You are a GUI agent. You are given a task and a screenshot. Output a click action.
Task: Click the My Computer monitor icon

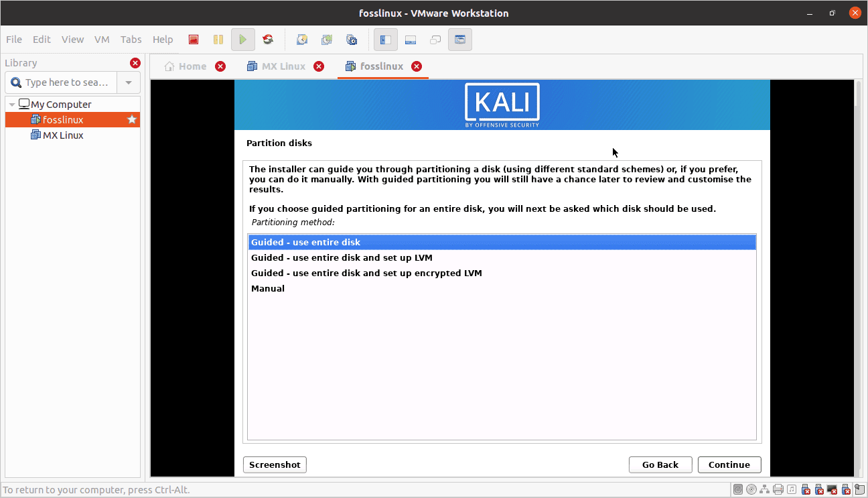[24, 104]
